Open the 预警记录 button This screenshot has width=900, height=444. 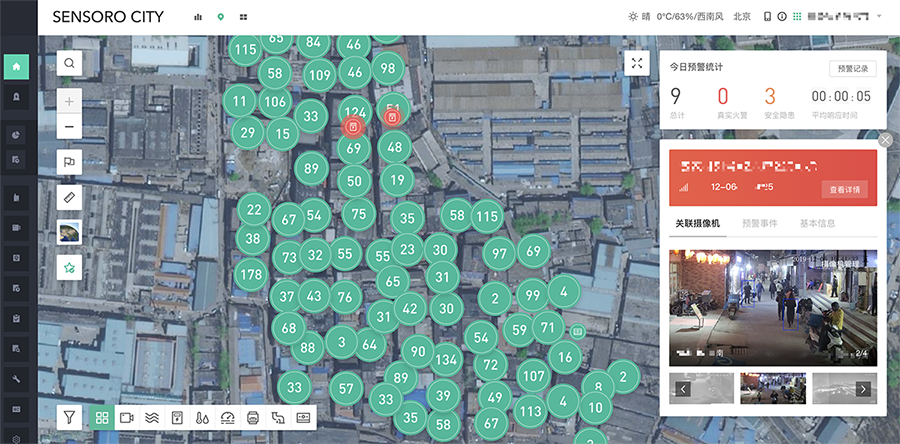tap(853, 68)
